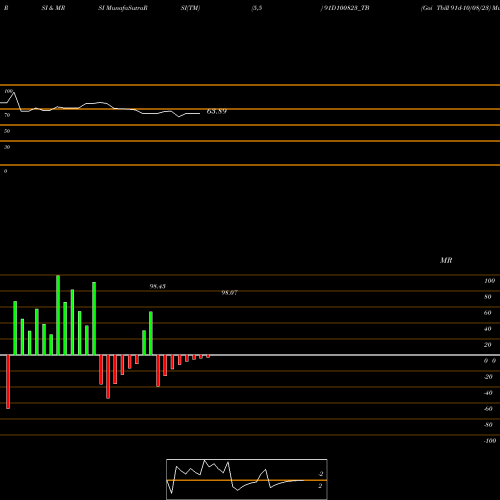Click the 98.07 price label
The width and height of the screenshot is (500, 500).
coord(229,293)
